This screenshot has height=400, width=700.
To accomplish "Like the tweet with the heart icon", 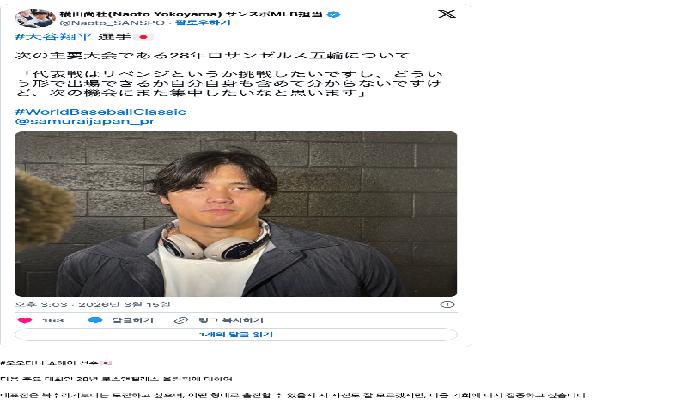I will coord(25,320).
